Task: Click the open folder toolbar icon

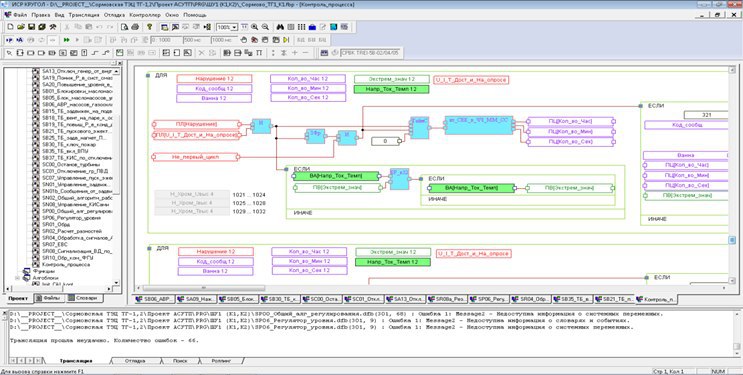Action: pos(21,27)
